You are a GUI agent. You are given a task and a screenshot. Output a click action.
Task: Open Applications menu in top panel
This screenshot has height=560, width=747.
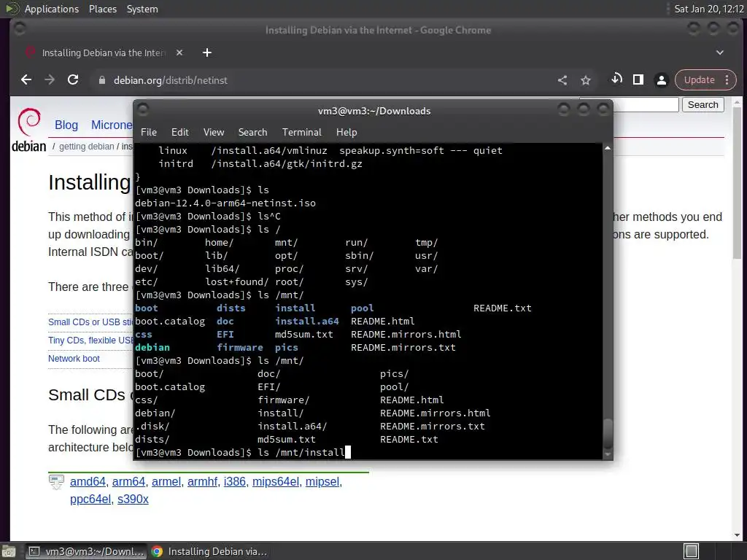52,9
